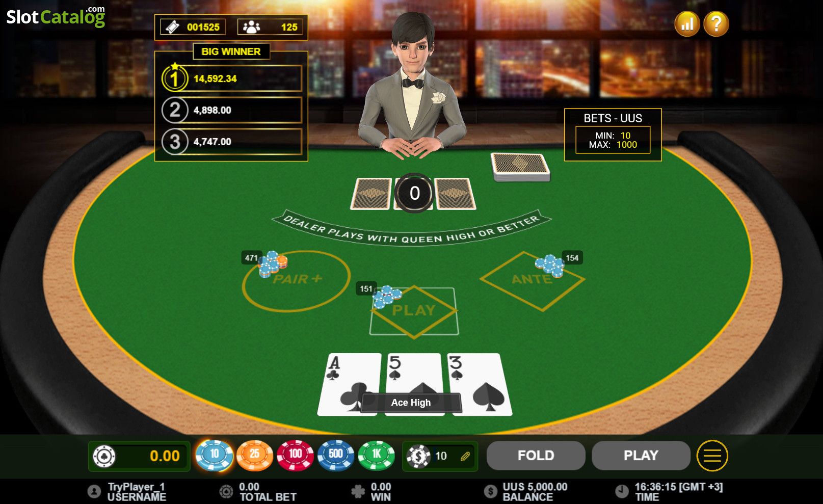This screenshot has width=823, height=504.
Task: Click the ticket number 001525 box
Action: tap(193, 27)
